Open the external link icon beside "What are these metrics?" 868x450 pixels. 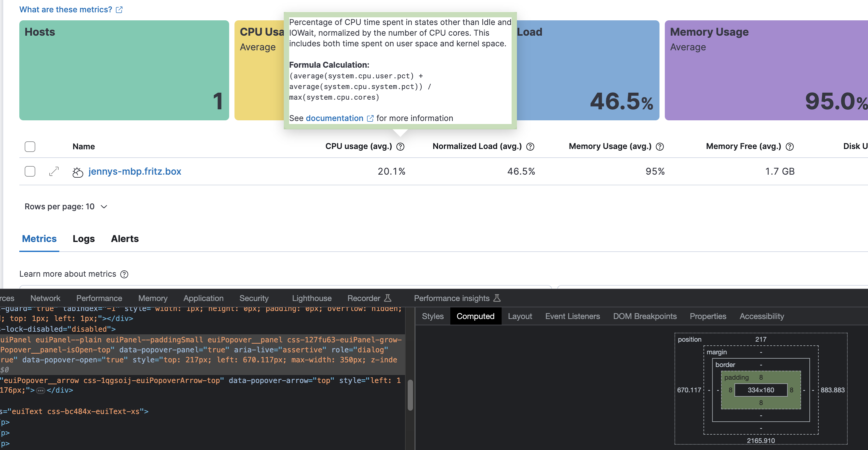point(119,10)
